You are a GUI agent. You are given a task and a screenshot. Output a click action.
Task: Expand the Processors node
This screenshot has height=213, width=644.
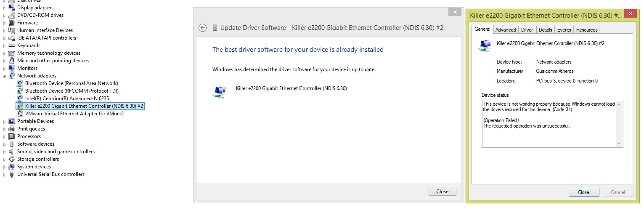5,136
